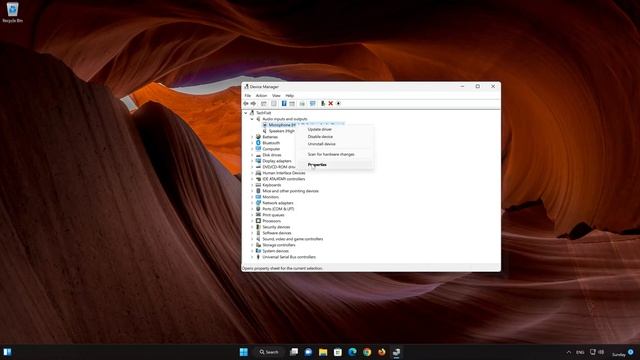Launch Firefox from the taskbar

point(382,352)
